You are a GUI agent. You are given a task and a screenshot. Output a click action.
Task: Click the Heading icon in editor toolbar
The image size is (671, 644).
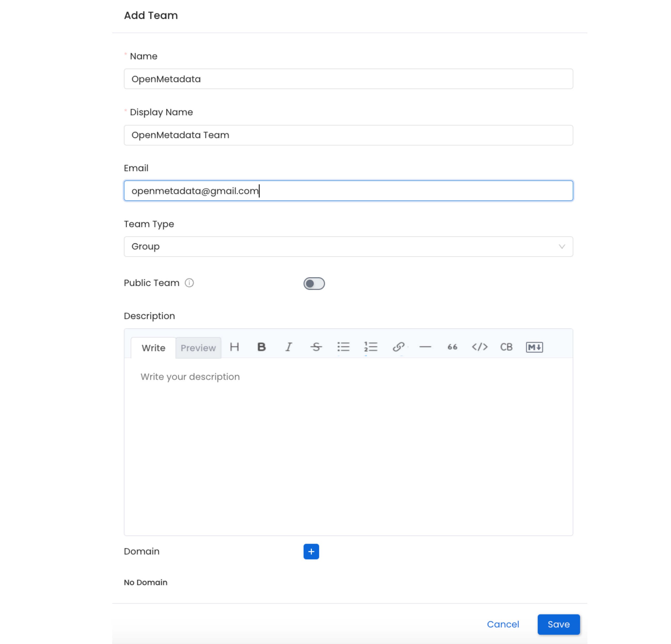tap(235, 347)
